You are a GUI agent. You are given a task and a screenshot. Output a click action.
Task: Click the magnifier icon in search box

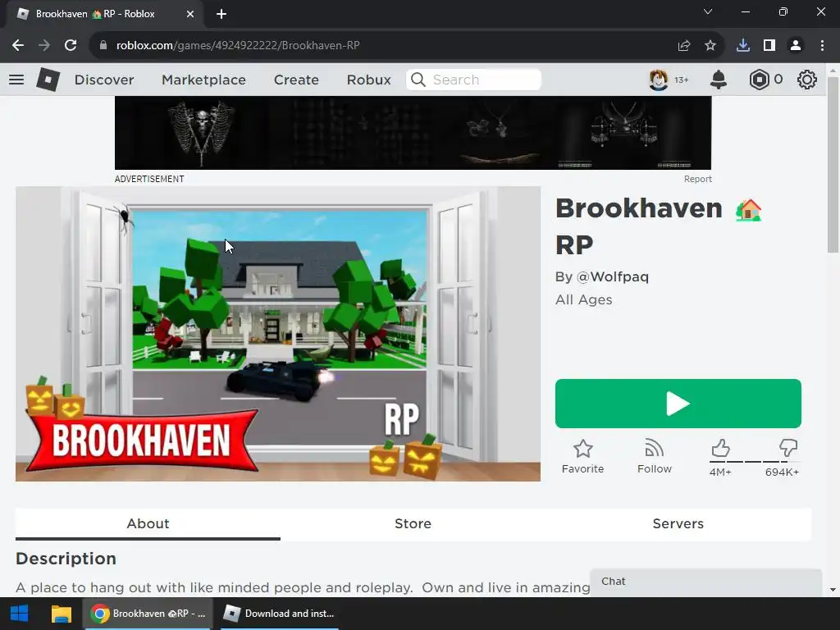pos(418,80)
